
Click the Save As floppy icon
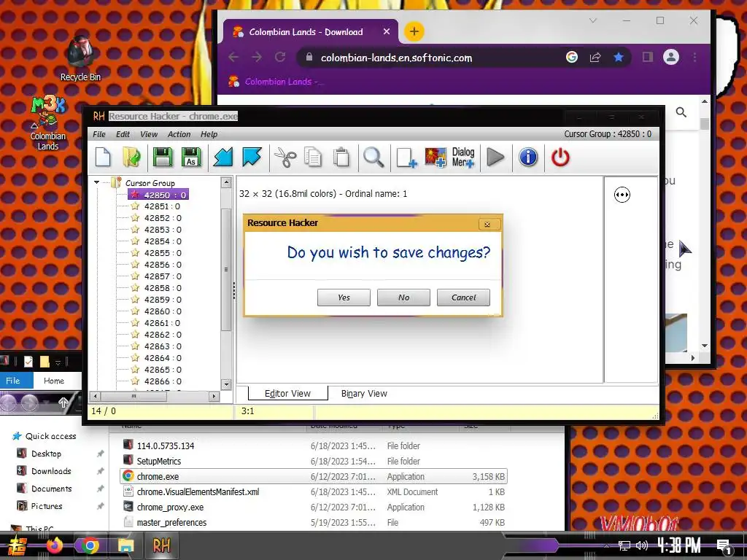(191, 157)
